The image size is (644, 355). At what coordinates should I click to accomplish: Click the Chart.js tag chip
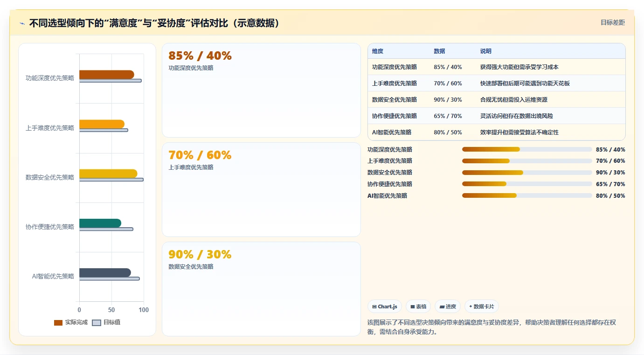[x=384, y=306]
